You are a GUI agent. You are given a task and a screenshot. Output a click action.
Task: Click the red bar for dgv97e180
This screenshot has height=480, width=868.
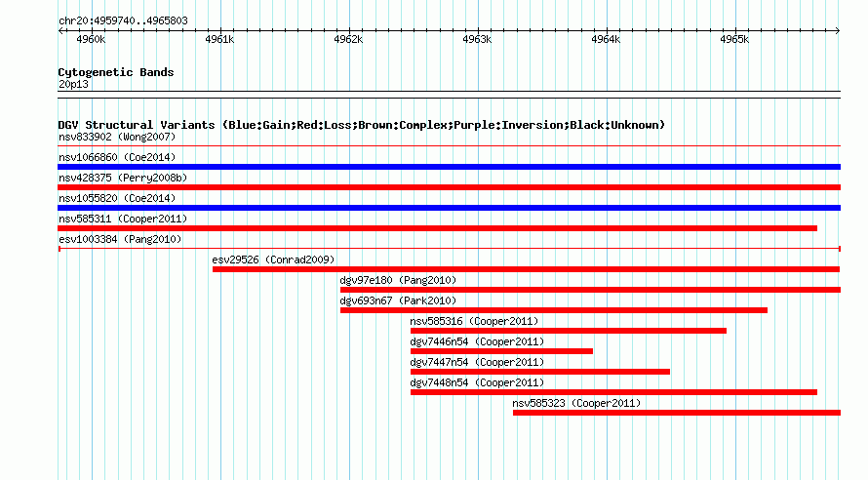tap(591, 290)
